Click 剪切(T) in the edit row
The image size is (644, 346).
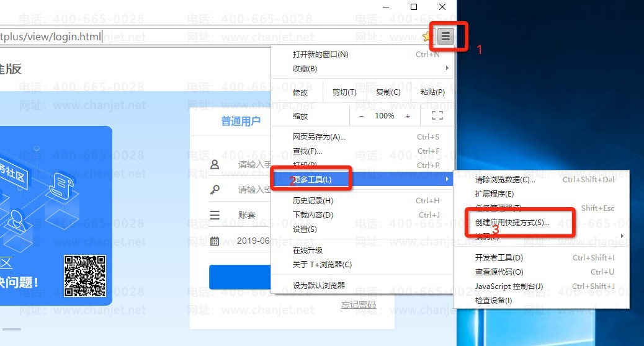point(344,92)
